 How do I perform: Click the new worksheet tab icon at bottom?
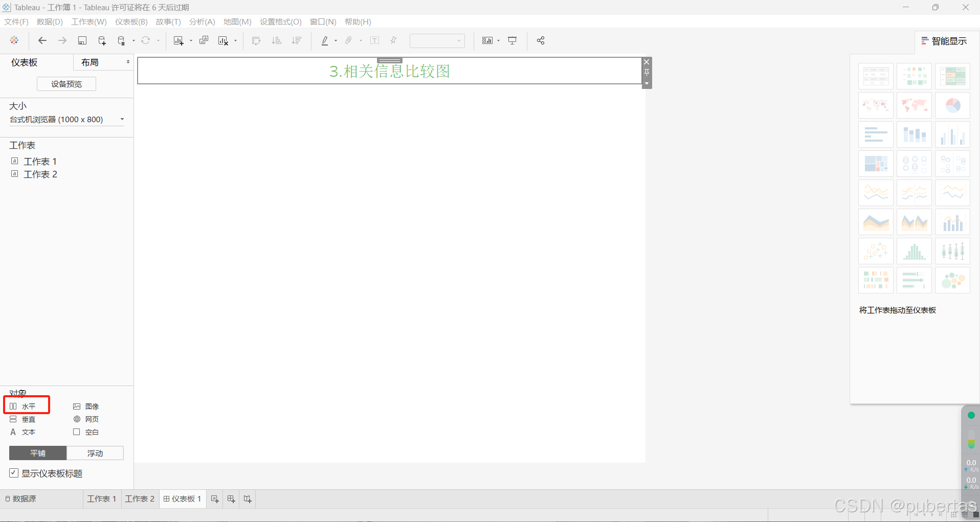pos(215,499)
